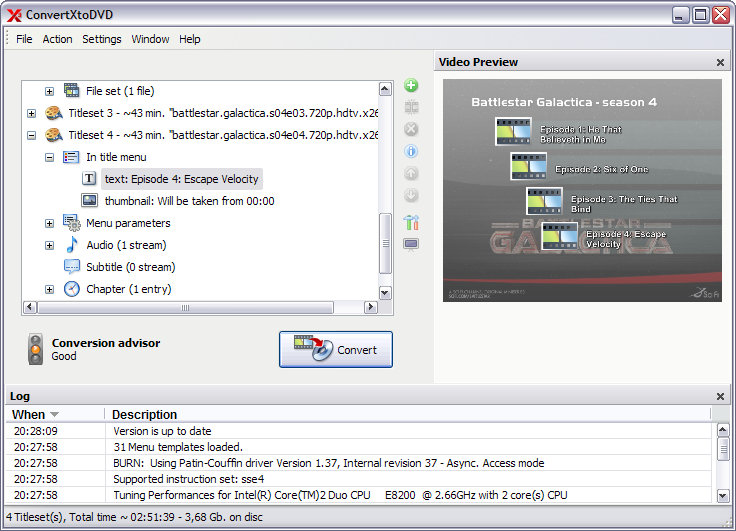This screenshot has height=531, width=736.
Task: Click the ConvertXtoDVD title bar logo
Action: pos(14,15)
